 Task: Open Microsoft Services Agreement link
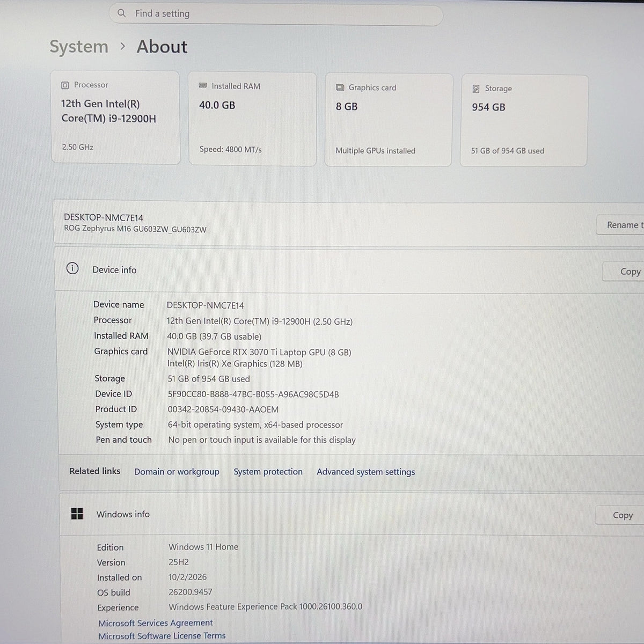(156, 623)
